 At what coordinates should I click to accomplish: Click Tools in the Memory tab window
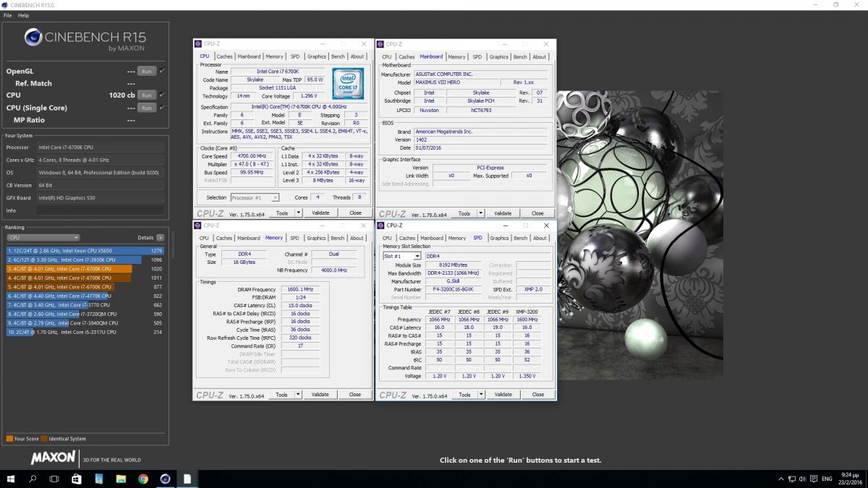(x=282, y=395)
